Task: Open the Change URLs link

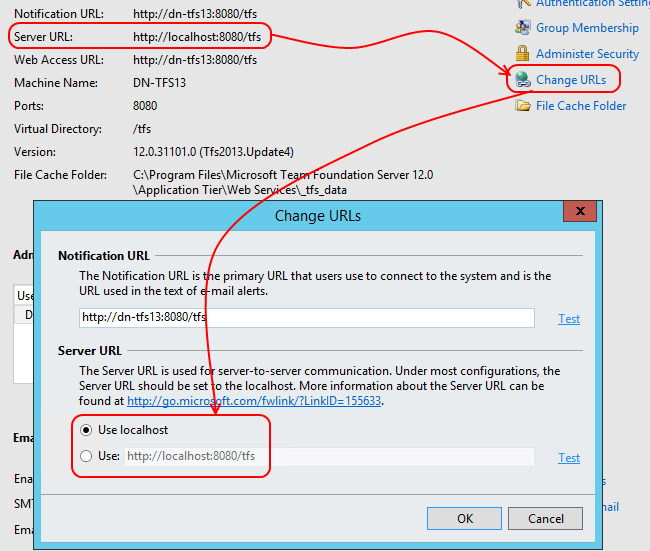Action: tap(570, 80)
